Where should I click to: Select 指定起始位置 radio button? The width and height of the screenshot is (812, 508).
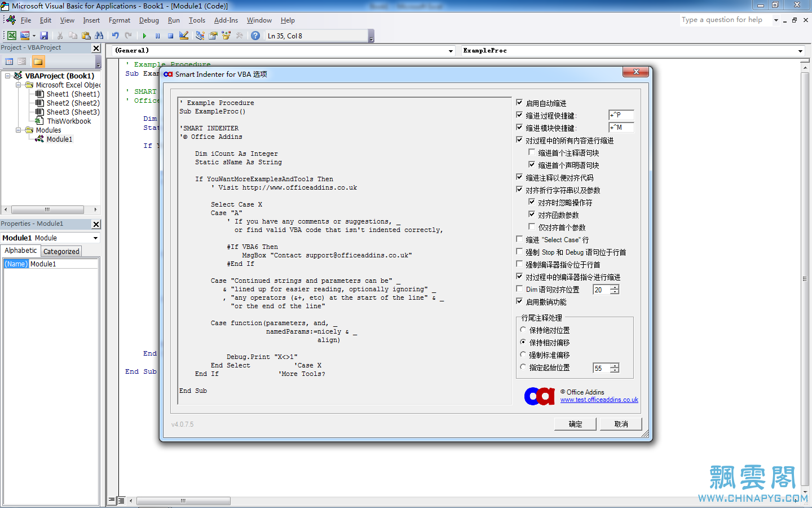(523, 367)
